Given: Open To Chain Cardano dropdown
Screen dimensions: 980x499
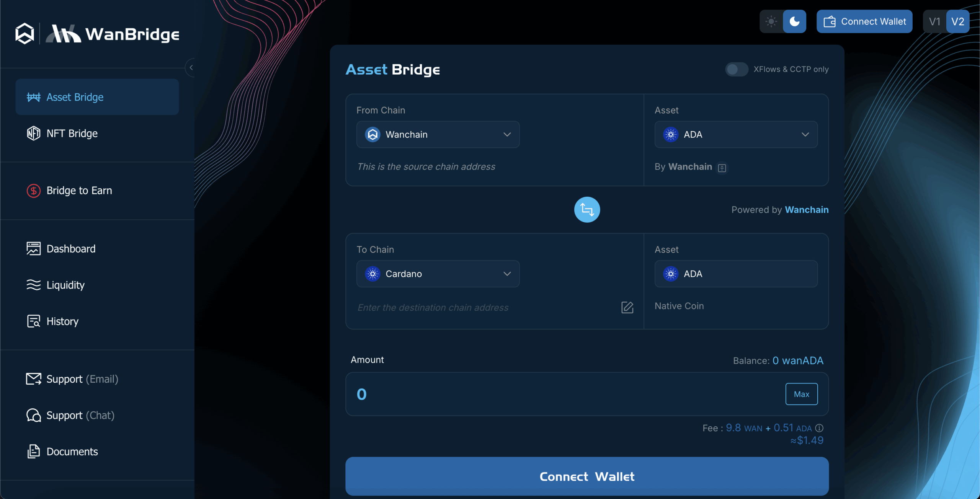Looking at the screenshot, I should pyautogui.click(x=438, y=274).
